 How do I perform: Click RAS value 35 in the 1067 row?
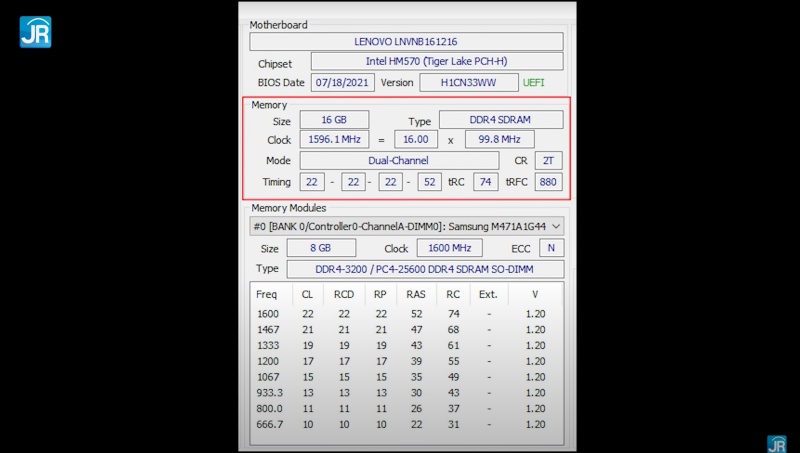pos(416,377)
